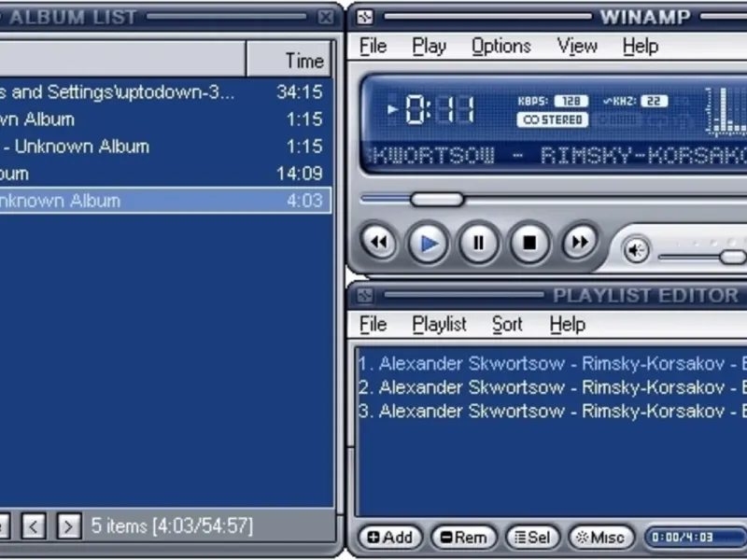
Task: Click the Previous track button in Winamp
Action: [x=379, y=243]
